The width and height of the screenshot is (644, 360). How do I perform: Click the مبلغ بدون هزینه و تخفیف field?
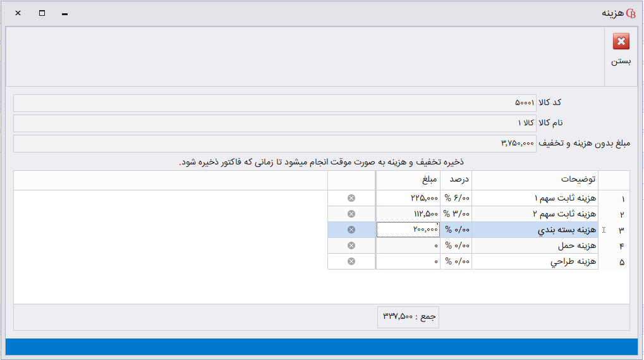tap(274, 143)
